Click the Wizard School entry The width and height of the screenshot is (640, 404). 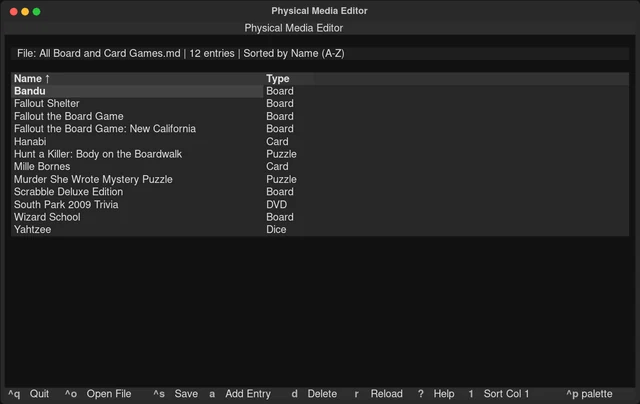click(47, 217)
